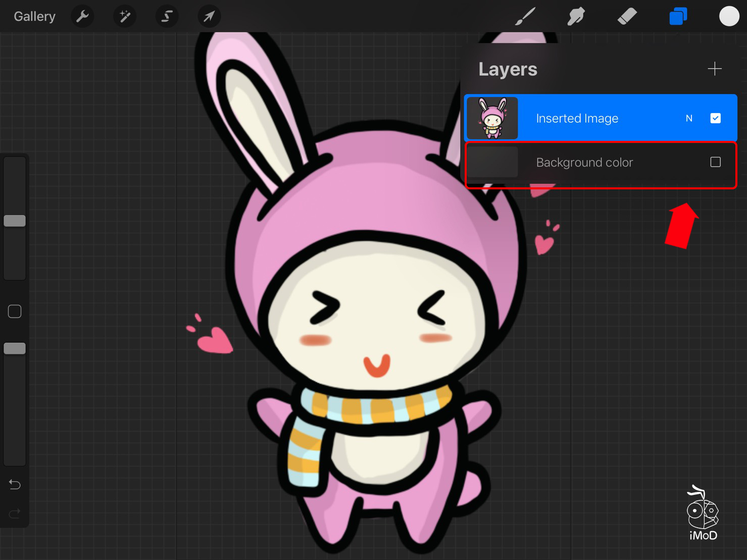Open blend mode N on Inserted Image
The image size is (747, 560).
point(689,118)
